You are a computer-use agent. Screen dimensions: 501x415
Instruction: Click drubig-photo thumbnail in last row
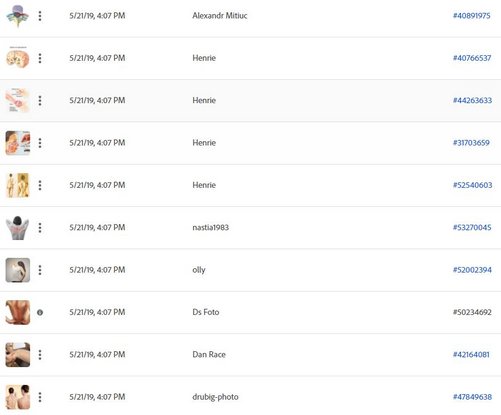[x=18, y=397]
